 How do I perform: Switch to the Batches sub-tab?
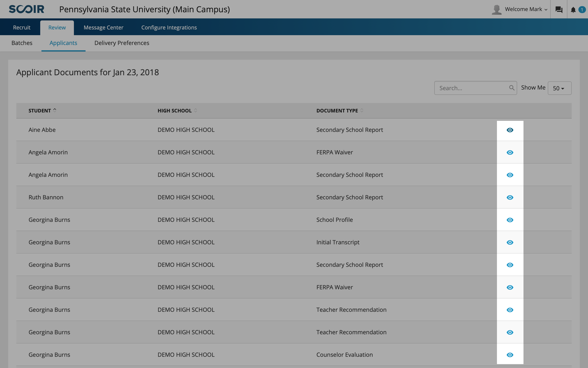click(x=22, y=43)
